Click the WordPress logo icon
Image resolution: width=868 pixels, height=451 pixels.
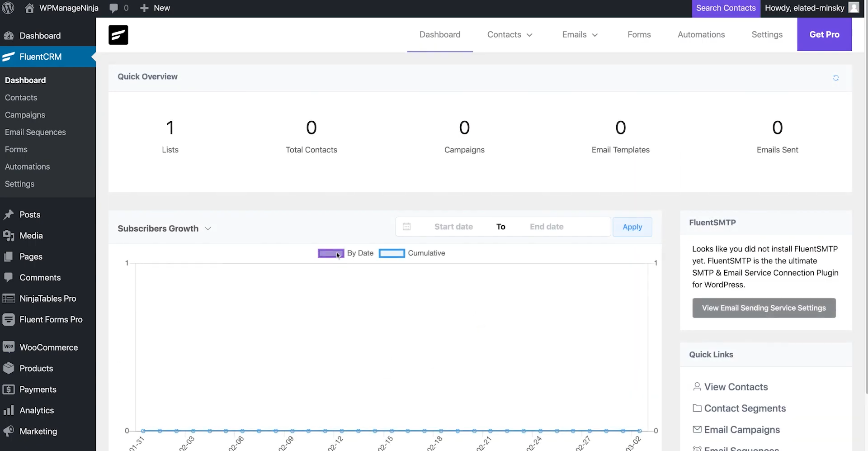pyautogui.click(x=8, y=8)
